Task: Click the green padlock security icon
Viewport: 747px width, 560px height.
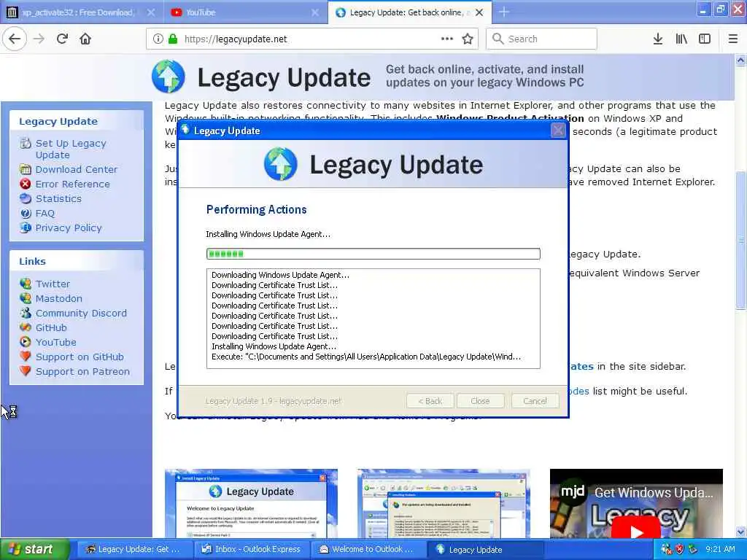Action: [172, 39]
